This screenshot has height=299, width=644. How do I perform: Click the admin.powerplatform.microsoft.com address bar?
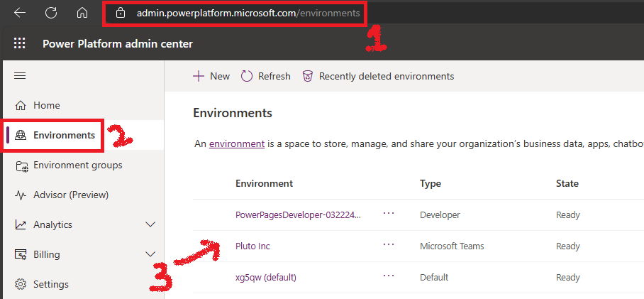point(248,13)
